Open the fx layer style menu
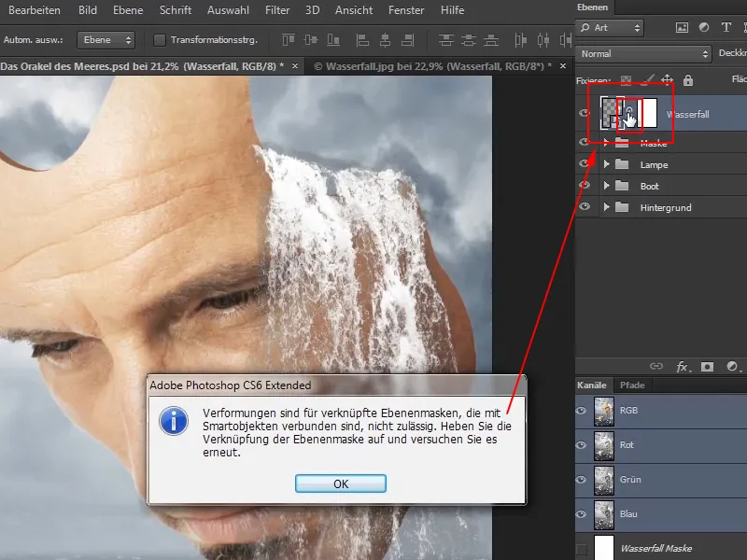747x560 pixels. coord(683,366)
